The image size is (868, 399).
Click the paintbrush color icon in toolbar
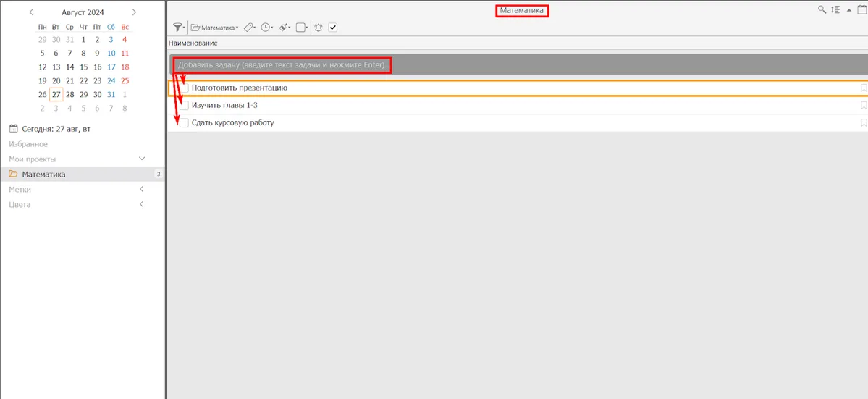[x=284, y=28]
